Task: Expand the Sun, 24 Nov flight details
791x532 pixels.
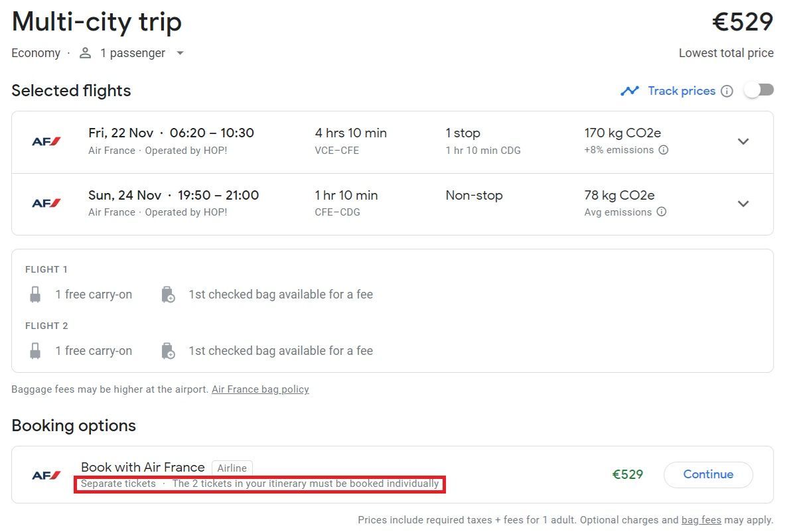Action: pyautogui.click(x=743, y=204)
